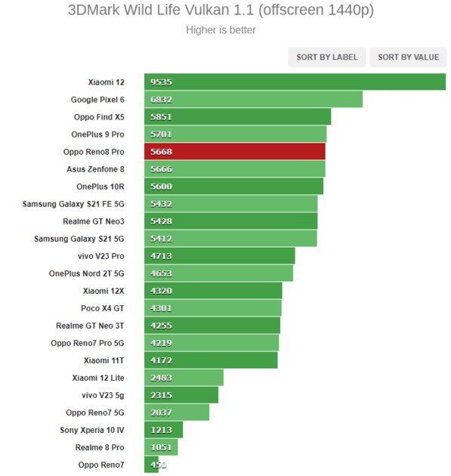Viewport: 451px width, 476px height.
Task: Click the Xiaomi 12X bar showing 4320
Action: coord(213,291)
